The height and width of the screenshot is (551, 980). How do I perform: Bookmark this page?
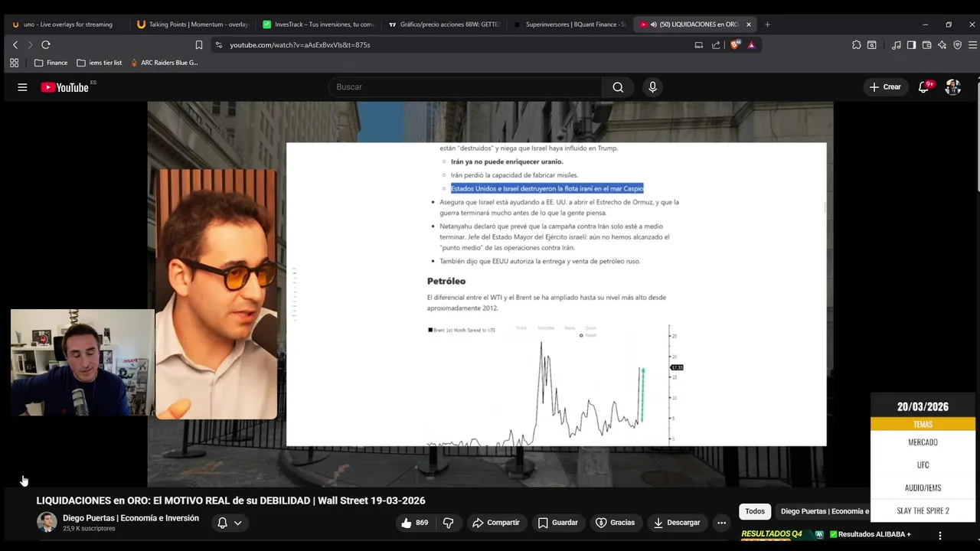coord(198,45)
